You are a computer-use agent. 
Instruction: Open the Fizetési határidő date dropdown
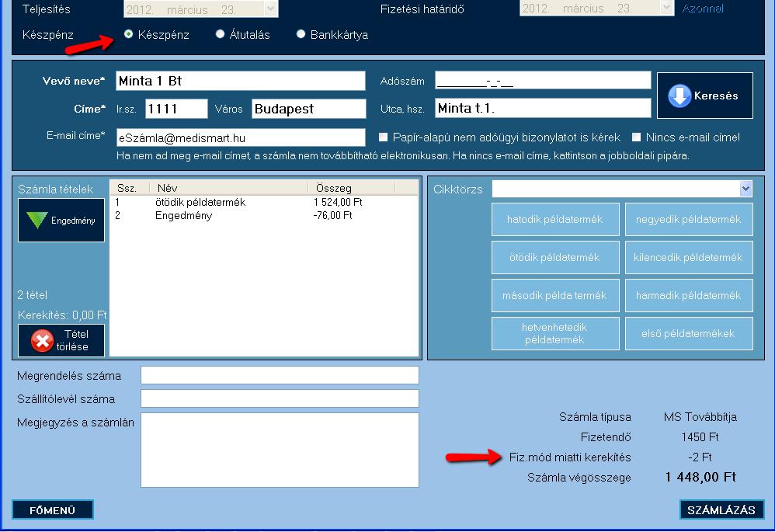click(666, 8)
